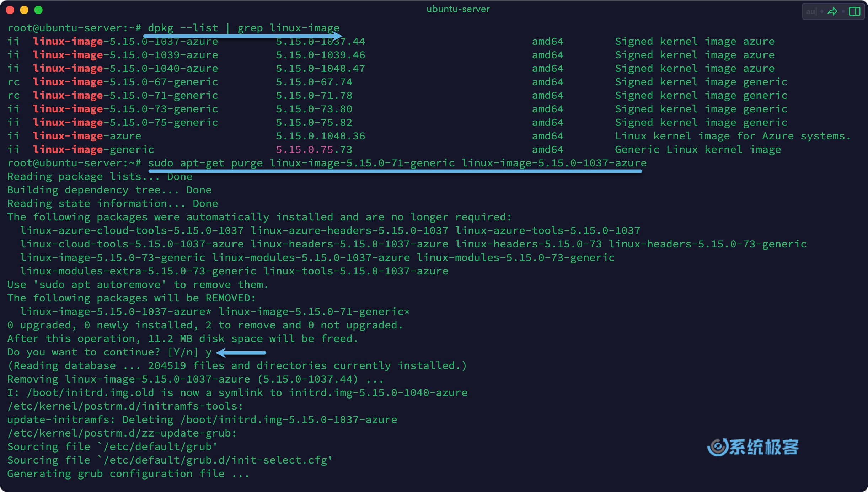This screenshot has width=868, height=492.
Task: Click linux-azure-cloud-tools-5.15.0-1037 package text
Action: pos(132,231)
